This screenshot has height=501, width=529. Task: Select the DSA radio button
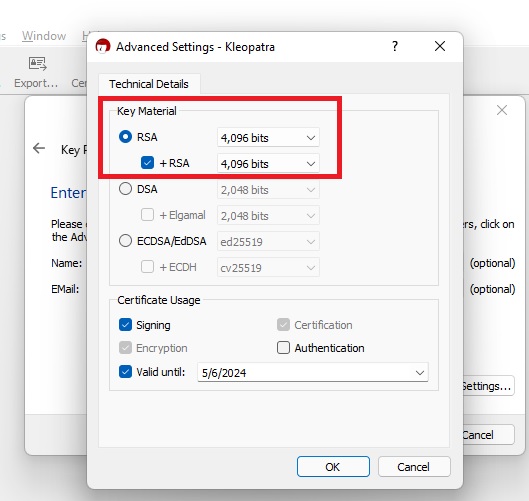125,189
